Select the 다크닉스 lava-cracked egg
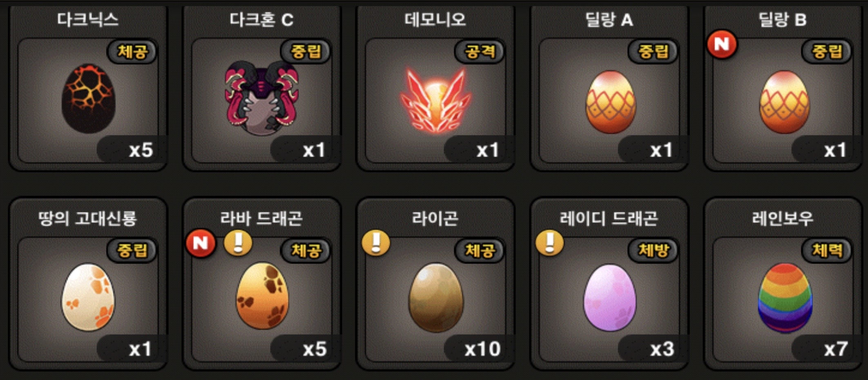 click(x=88, y=98)
